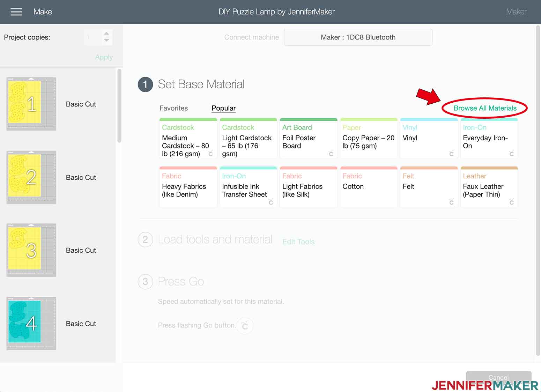Click Basic Cut label for mat 2
The height and width of the screenshot is (392, 541).
tap(81, 177)
